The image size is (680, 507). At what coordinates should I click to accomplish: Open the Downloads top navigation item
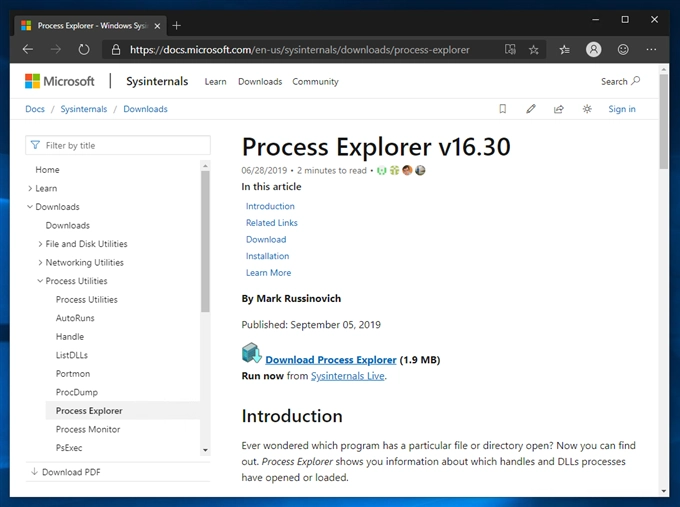coord(260,82)
